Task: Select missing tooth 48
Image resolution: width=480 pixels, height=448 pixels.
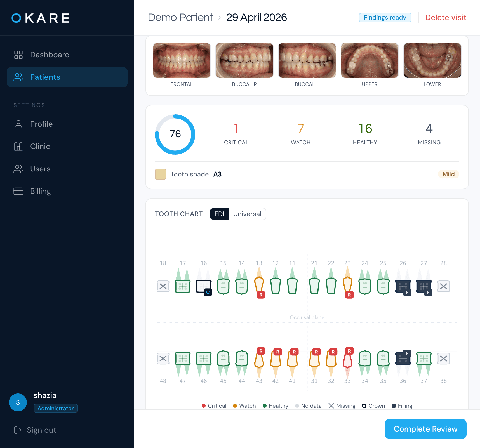Action: 163,359
